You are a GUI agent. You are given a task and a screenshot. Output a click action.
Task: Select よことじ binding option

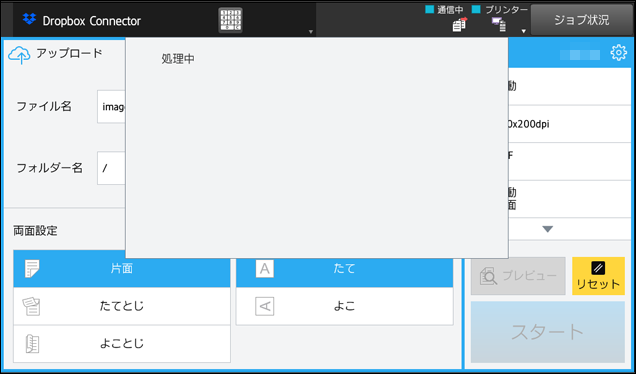pos(122,344)
